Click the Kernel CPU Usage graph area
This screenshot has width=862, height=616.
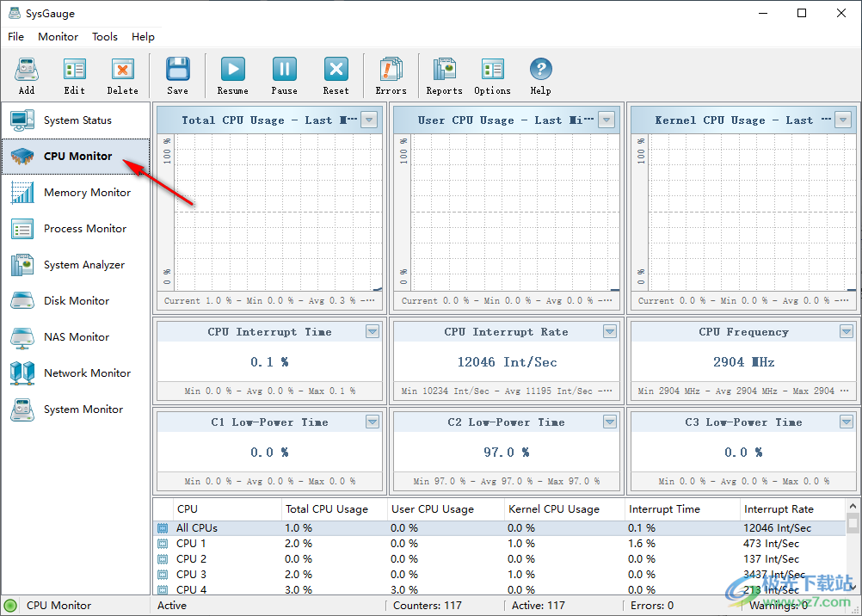point(752,213)
